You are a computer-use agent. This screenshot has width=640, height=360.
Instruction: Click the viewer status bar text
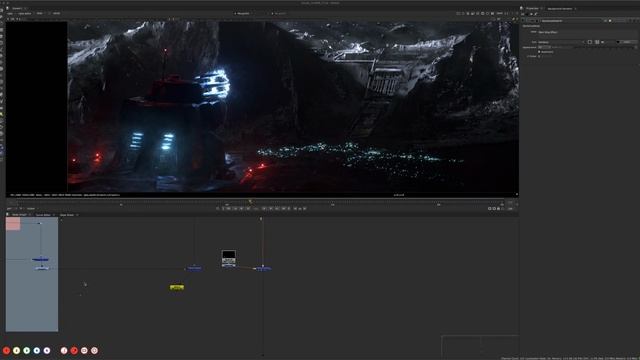pos(64,195)
